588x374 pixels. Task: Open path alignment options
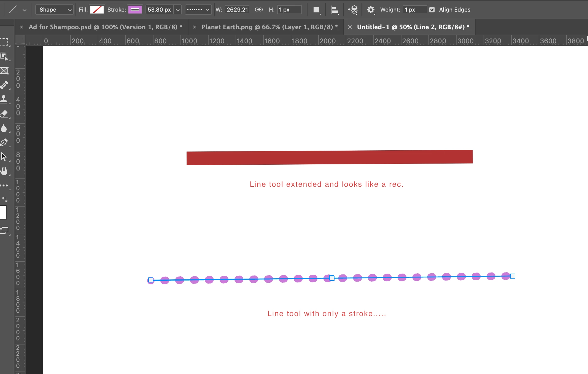coord(335,10)
